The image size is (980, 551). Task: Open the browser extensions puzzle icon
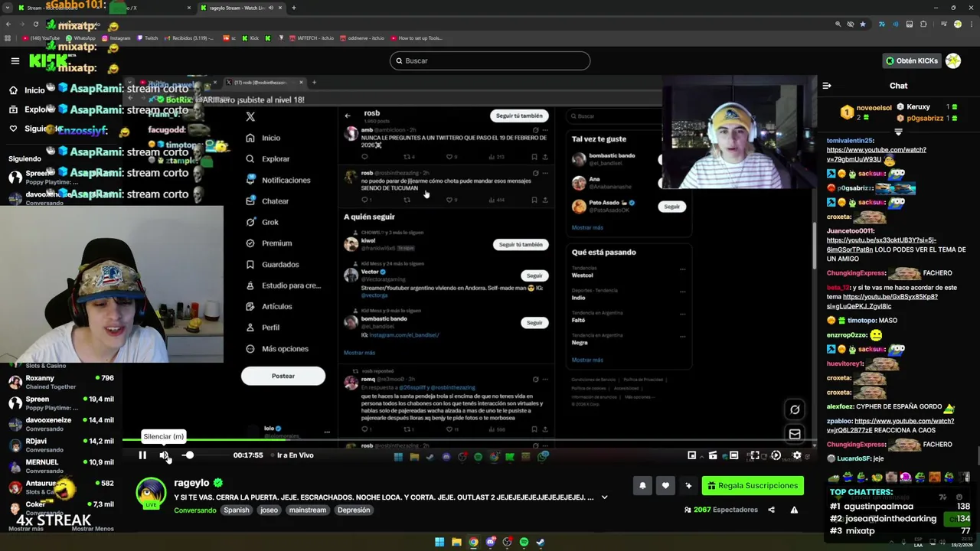click(923, 24)
